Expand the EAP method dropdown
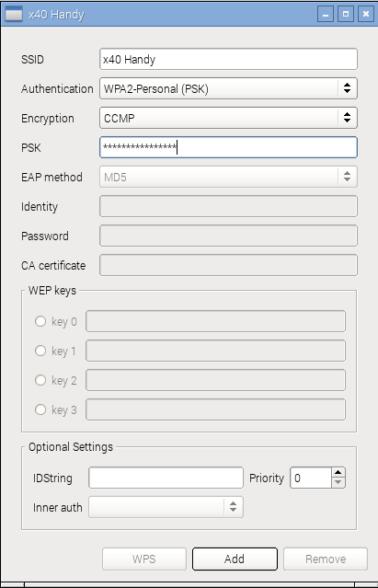378x588 pixels. pyautogui.click(x=228, y=177)
